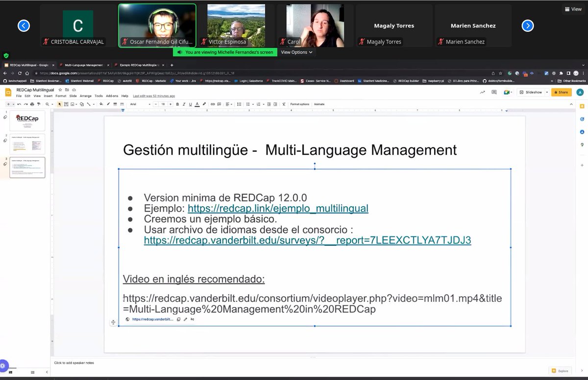Decrease font size with minus button
This screenshot has height=380, width=588.
[x=156, y=104]
